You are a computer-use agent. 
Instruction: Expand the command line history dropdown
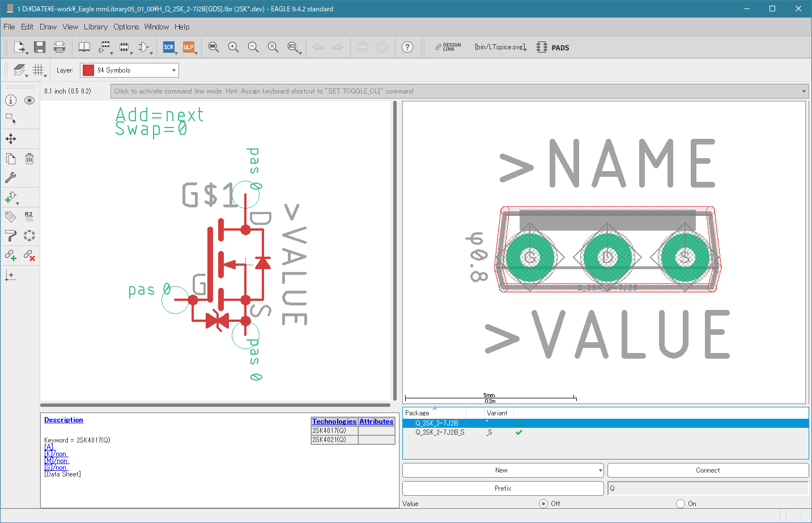(804, 91)
